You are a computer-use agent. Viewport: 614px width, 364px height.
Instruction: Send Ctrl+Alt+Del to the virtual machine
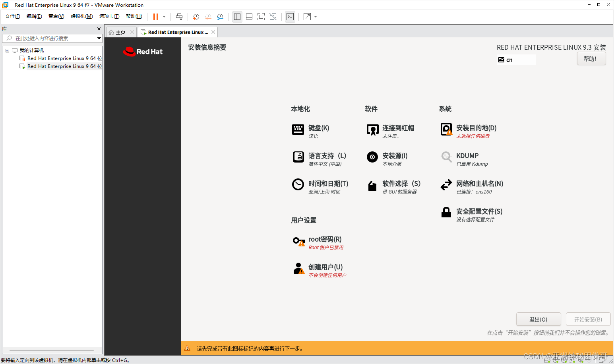[x=179, y=17]
